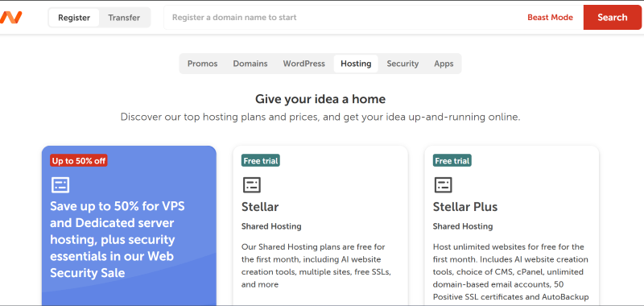
Task: Click the 'Give your idea a home' heading
Action: (x=320, y=99)
